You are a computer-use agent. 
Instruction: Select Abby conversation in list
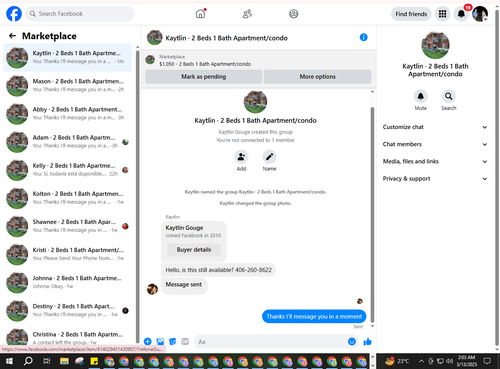(x=67, y=113)
